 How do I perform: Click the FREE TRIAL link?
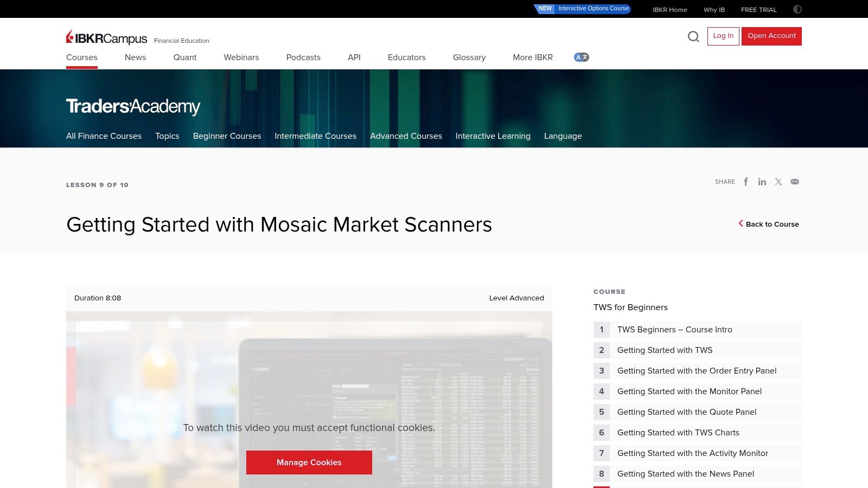(x=759, y=10)
